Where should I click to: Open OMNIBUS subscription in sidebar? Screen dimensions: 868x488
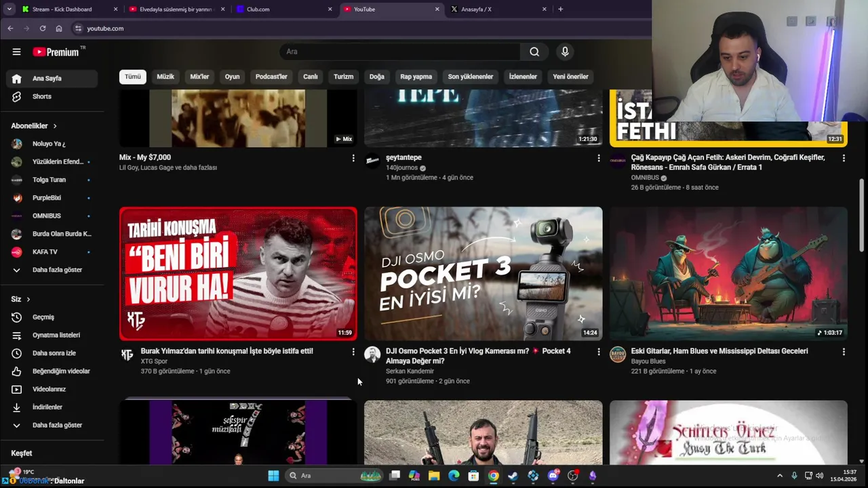pyautogui.click(x=52, y=216)
